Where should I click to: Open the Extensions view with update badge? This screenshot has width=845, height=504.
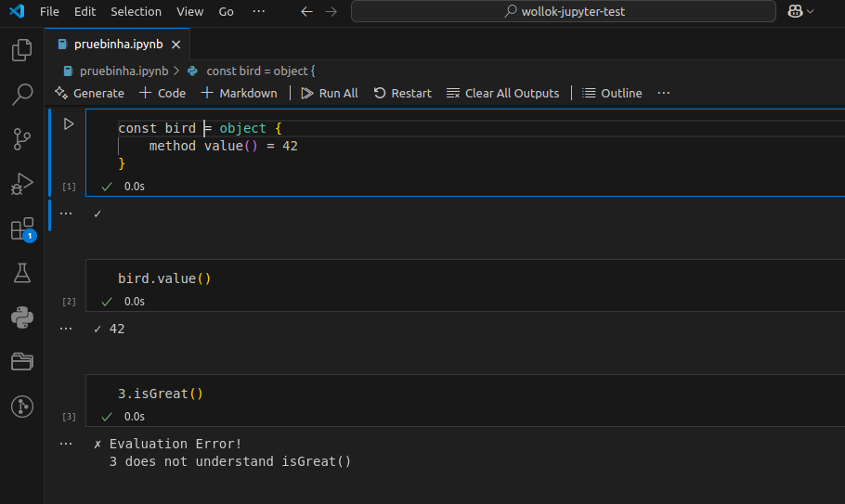[22, 229]
